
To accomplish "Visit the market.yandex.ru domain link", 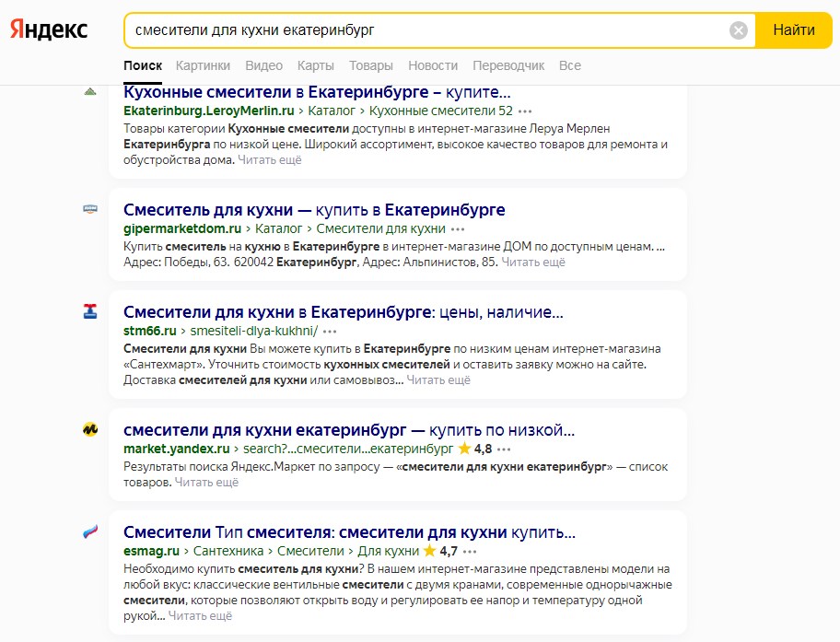I will point(176,449).
